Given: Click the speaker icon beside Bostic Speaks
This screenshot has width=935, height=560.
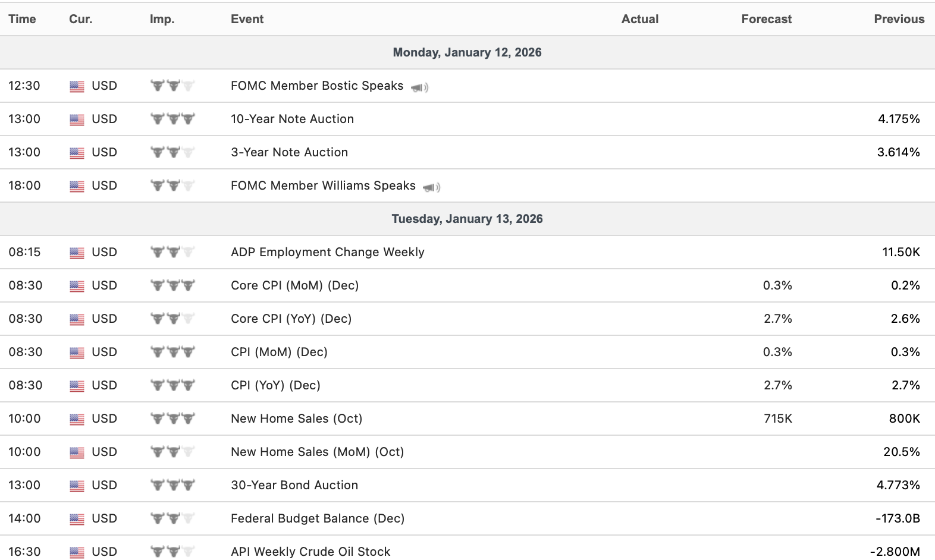Looking at the screenshot, I should tap(419, 87).
